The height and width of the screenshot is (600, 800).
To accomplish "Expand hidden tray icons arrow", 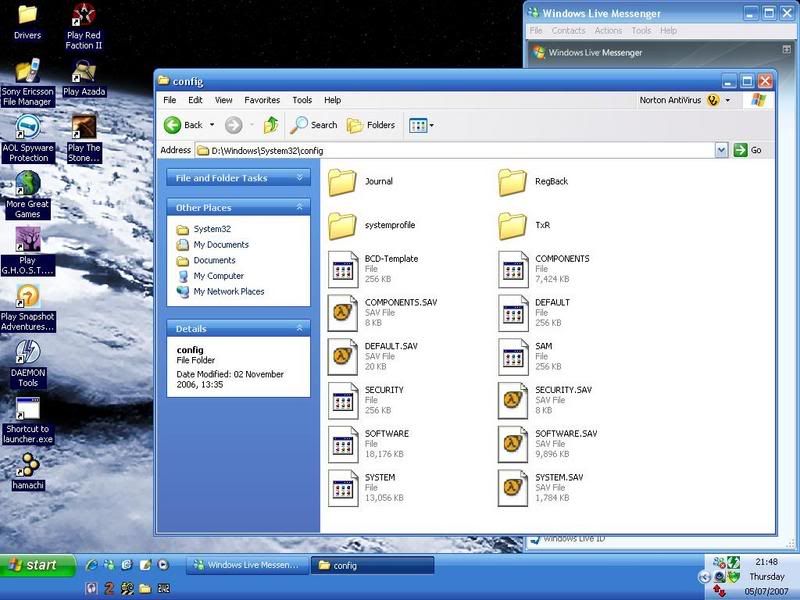I will (705, 577).
